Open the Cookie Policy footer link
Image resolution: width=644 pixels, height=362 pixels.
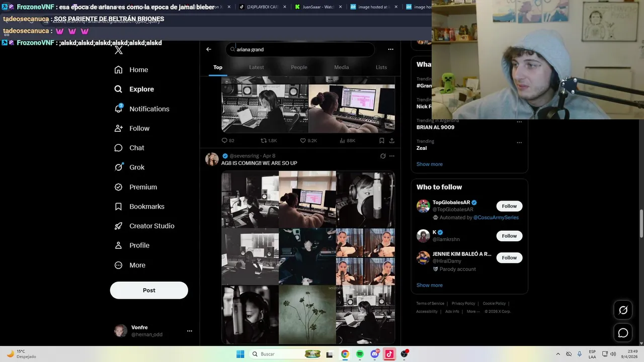coord(494,304)
